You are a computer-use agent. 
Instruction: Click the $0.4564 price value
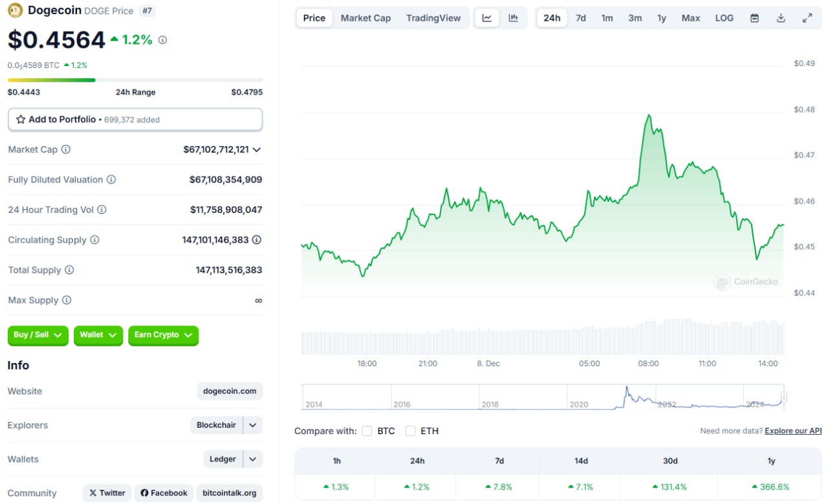coord(56,40)
